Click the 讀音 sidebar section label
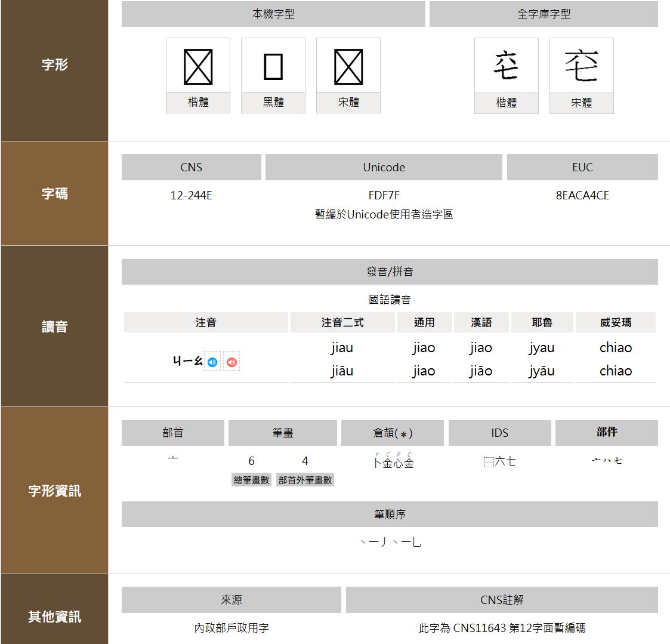670x644 pixels. click(55, 327)
